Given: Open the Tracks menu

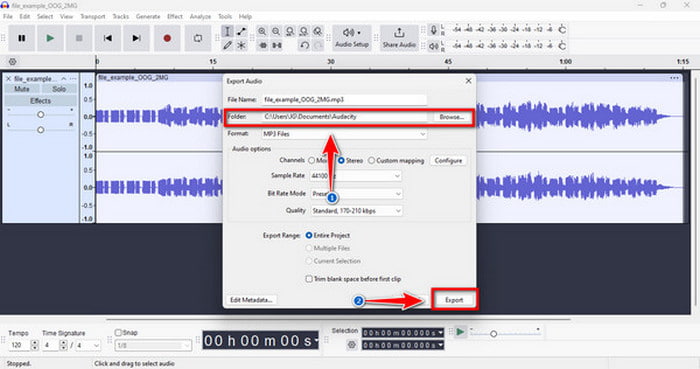Looking at the screenshot, I should tap(121, 17).
